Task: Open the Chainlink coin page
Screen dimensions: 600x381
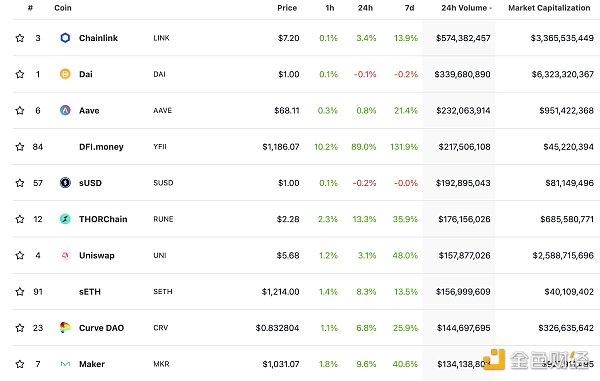Action: tap(98, 38)
